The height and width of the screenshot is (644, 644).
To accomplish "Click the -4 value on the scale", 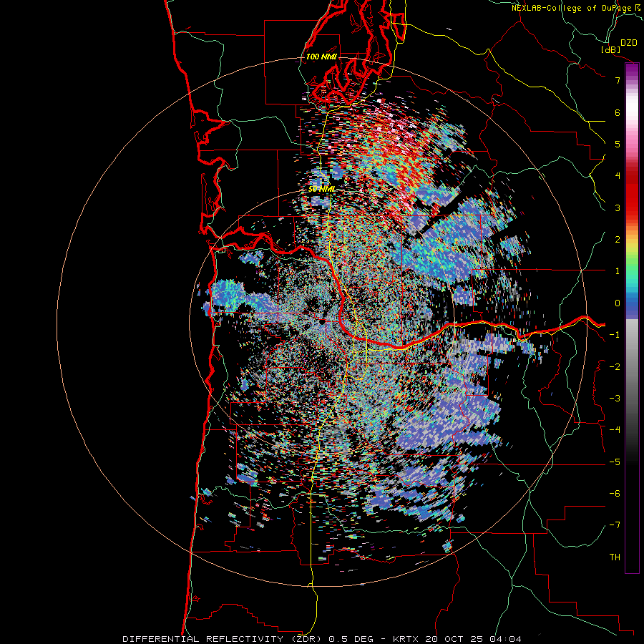I will (615, 430).
